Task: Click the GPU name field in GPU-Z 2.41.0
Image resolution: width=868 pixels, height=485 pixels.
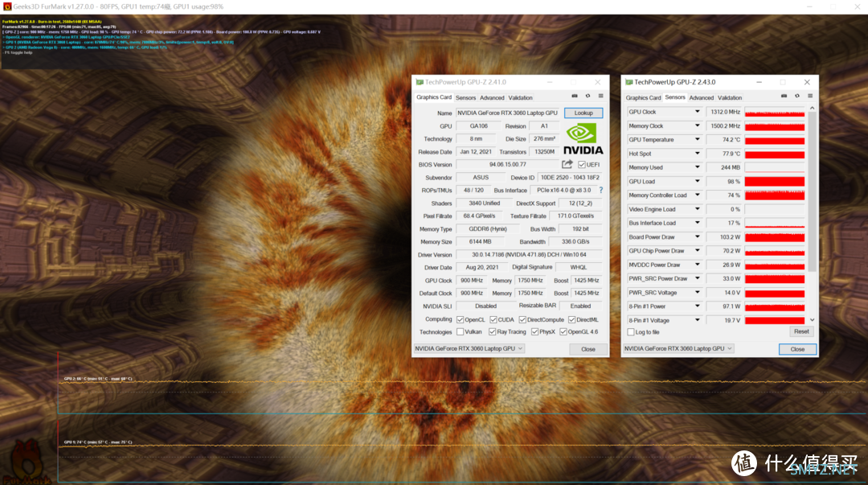Action: tap(508, 113)
